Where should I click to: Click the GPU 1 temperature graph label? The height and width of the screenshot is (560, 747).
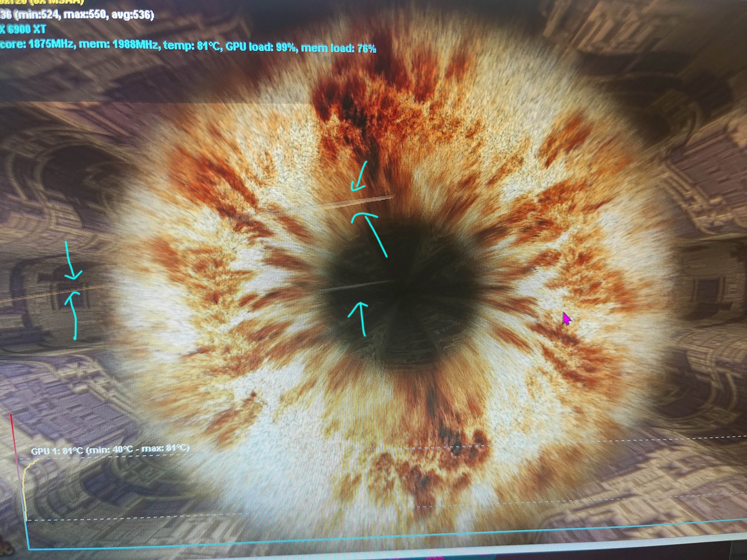click(x=110, y=450)
